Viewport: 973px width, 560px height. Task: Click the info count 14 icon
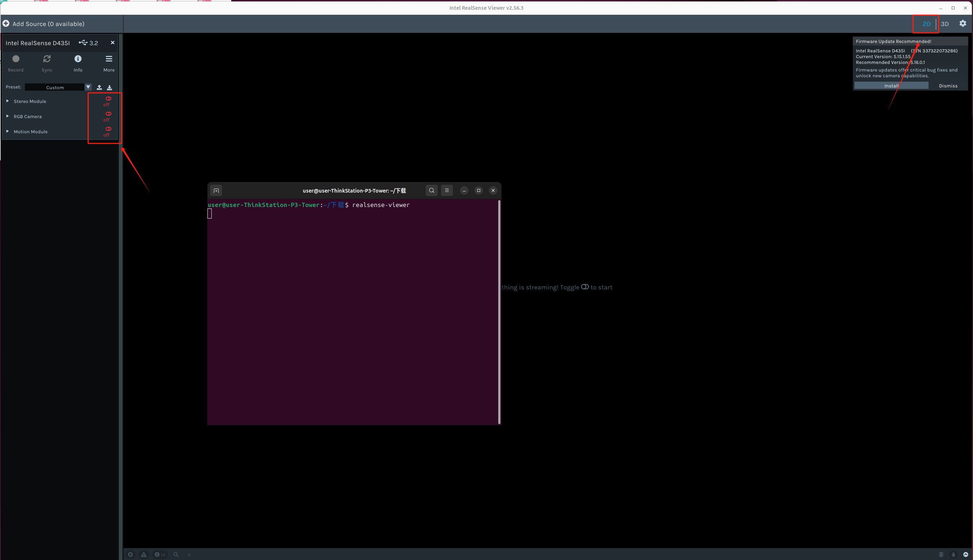pyautogui.click(x=160, y=554)
